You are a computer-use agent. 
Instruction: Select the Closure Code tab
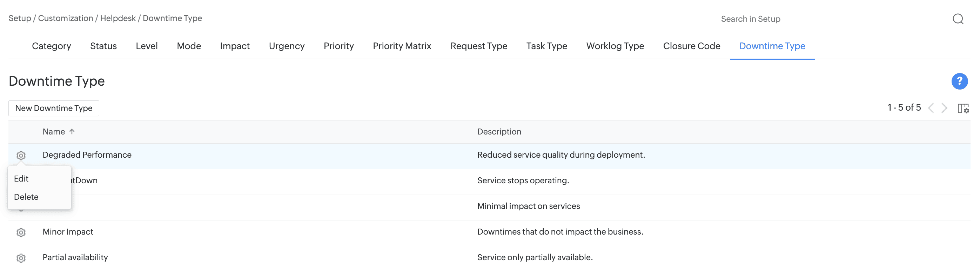click(691, 46)
